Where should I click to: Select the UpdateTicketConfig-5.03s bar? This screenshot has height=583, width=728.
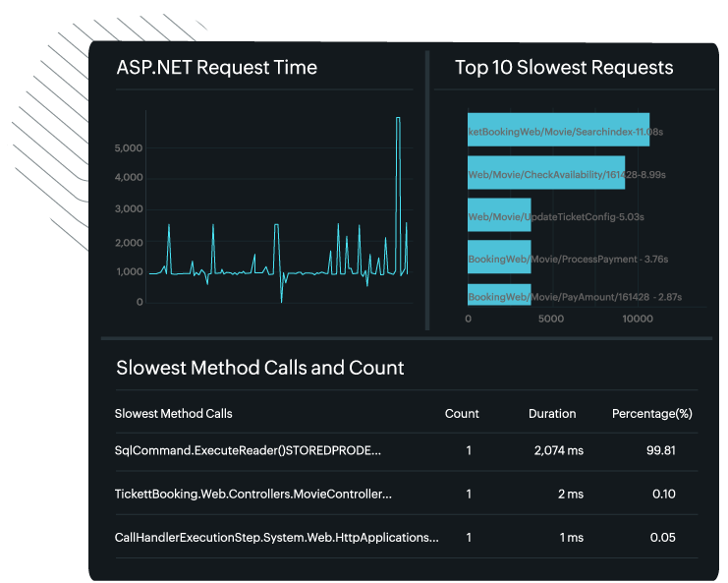coord(499,215)
